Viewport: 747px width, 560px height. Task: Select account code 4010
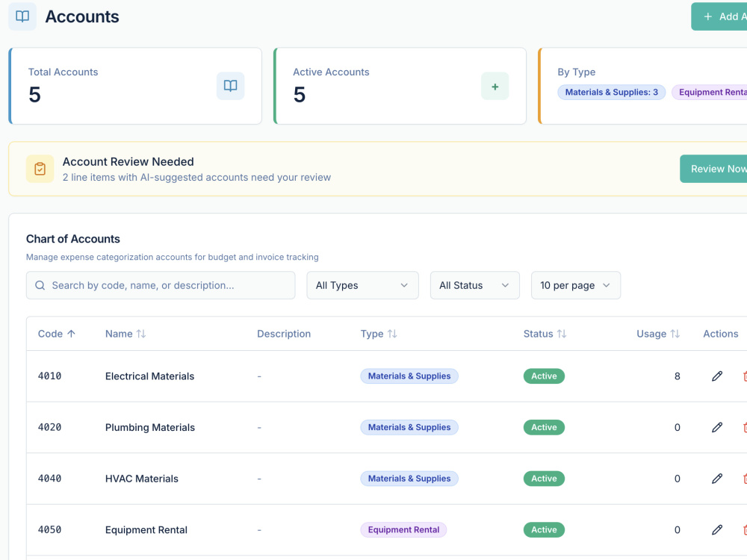[x=49, y=376]
